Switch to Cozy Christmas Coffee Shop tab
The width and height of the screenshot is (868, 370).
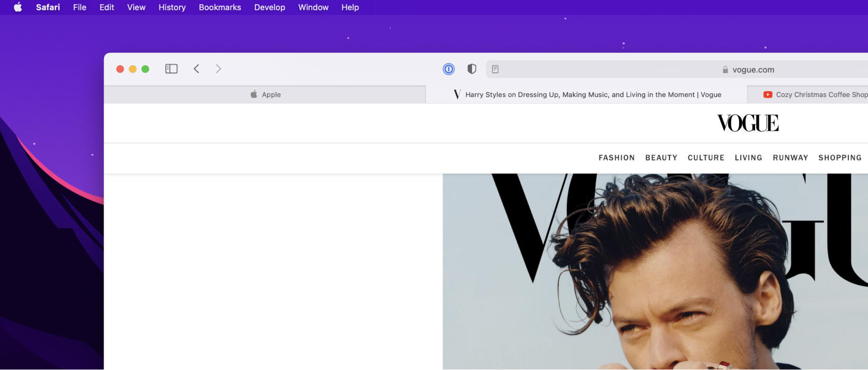pyautogui.click(x=808, y=95)
